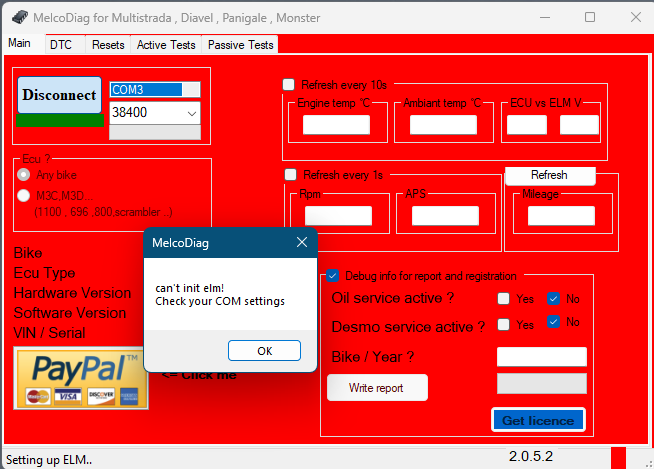
Task: Enable Refresh every 10s checkbox
Action: [x=288, y=85]
